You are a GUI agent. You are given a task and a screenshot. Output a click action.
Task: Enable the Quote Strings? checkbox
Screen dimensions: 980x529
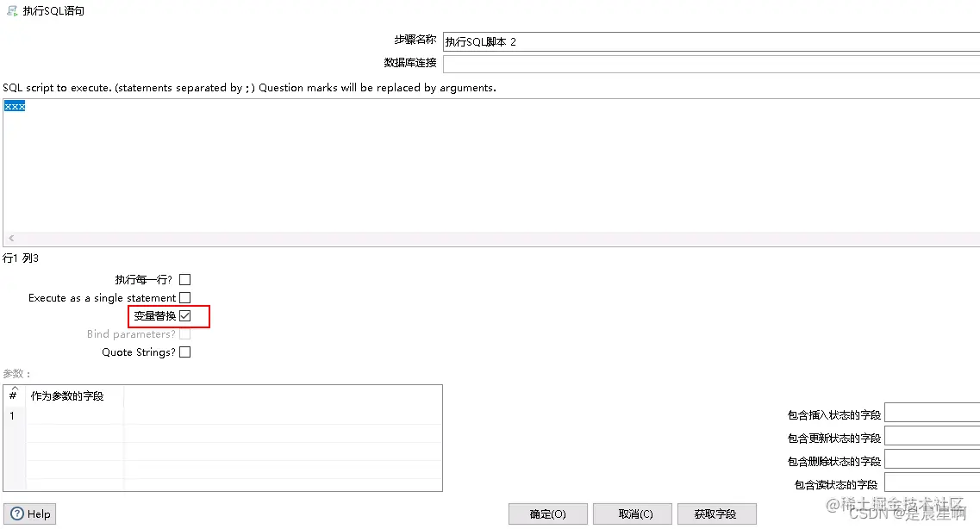click(x=184, y=352)
